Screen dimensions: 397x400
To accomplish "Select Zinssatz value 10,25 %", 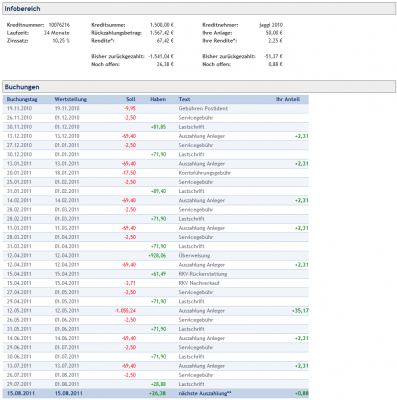I will point(61,41).
